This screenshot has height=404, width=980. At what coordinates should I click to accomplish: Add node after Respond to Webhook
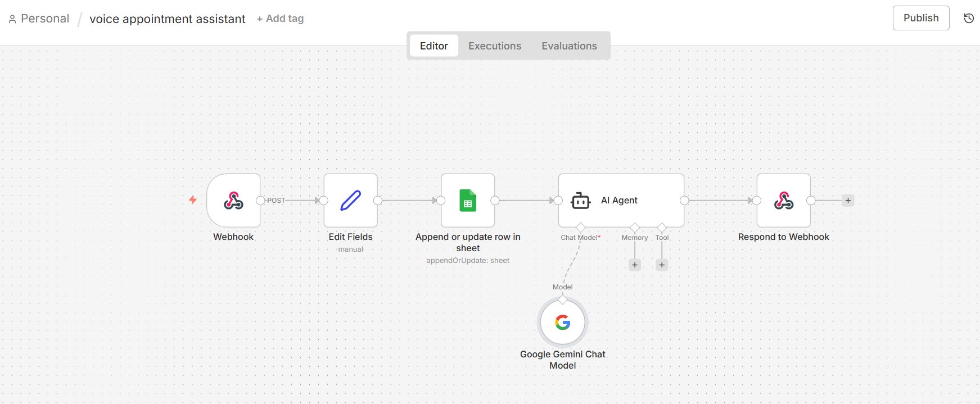(x=848, y=201)
